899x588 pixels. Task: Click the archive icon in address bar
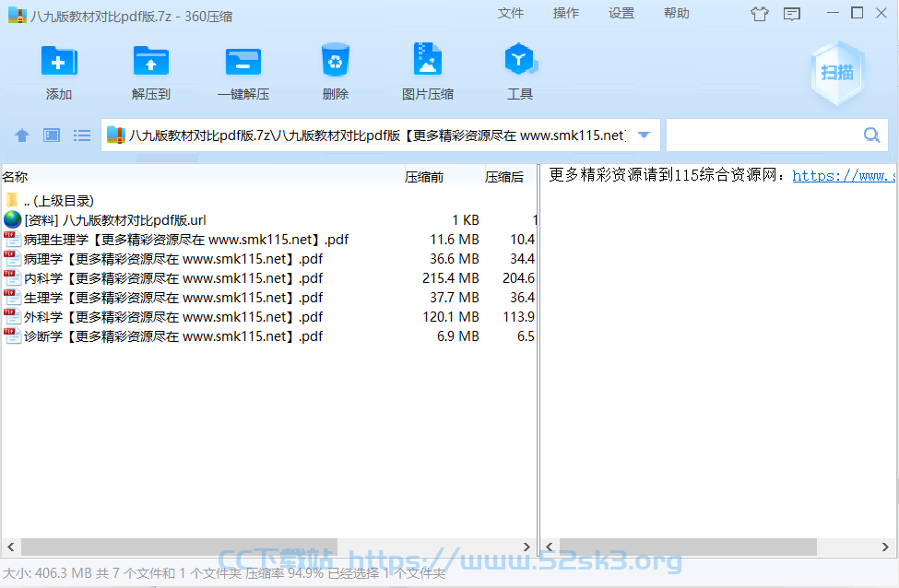(x=116, y=135)
